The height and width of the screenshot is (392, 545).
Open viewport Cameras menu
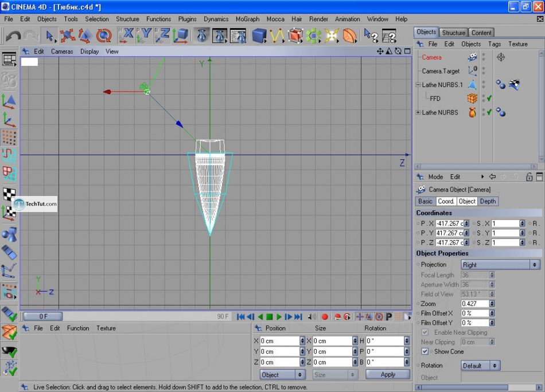(62, 52)
